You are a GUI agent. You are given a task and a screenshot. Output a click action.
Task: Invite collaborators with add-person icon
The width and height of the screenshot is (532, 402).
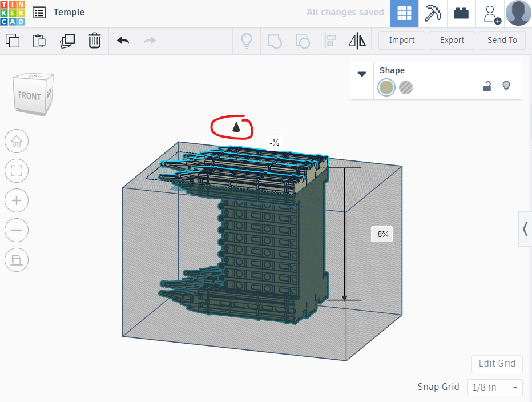tap(491, 14)
